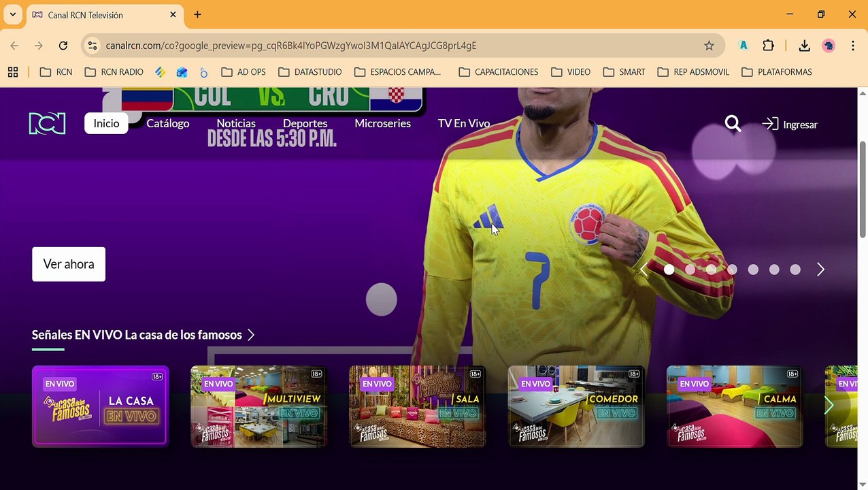This screenshot has height=490, width=868.
Task: Open the Catálogo menu item
Action: 168,123
